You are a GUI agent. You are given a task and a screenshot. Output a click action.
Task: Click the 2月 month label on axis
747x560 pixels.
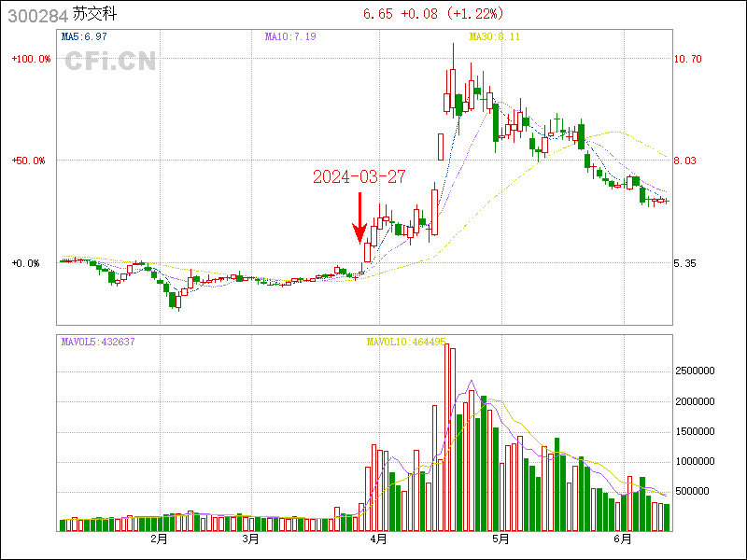[159, 539]
